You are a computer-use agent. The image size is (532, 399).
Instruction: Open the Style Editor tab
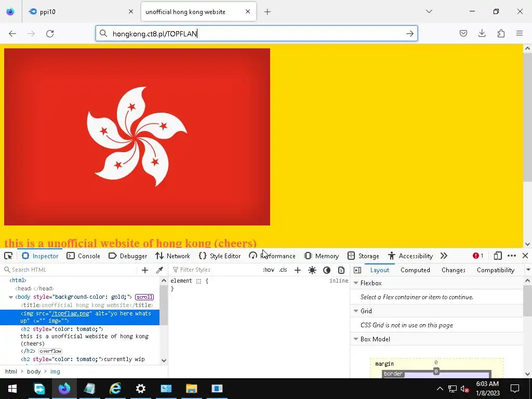coord(220,256)
